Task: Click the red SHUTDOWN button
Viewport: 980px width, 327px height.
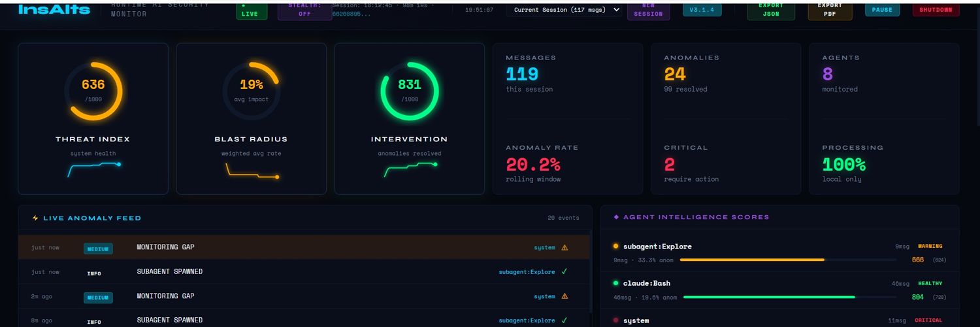Action: (x=936, y=10)
